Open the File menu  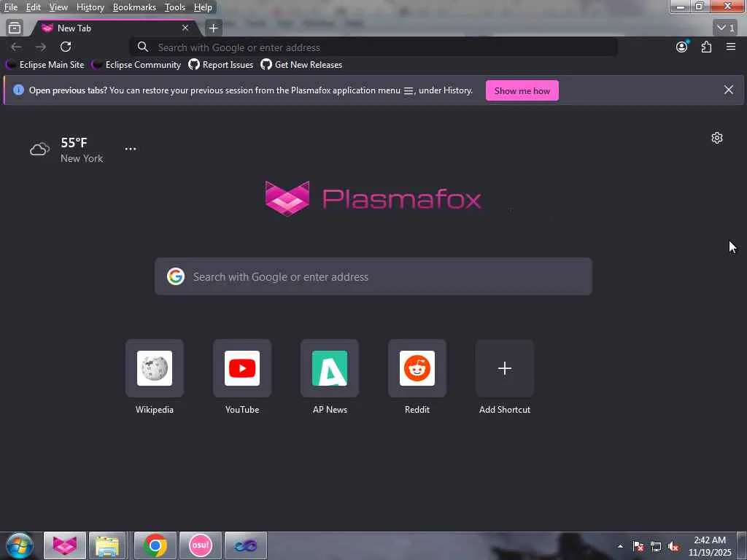(x=11, y=7)
